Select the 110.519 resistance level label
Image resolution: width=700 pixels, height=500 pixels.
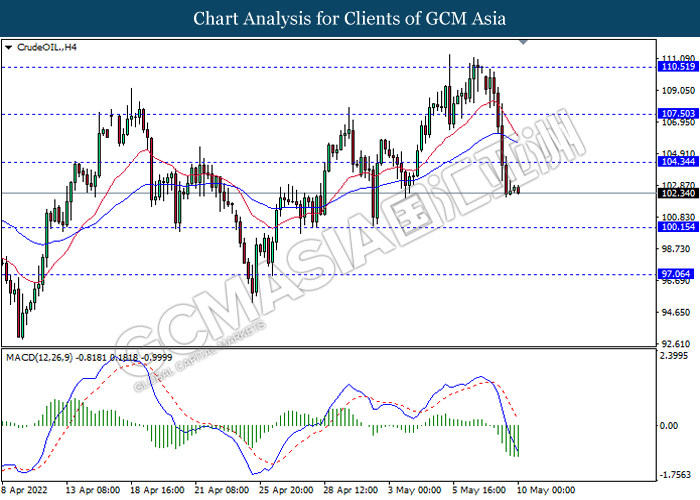[678, 67]
